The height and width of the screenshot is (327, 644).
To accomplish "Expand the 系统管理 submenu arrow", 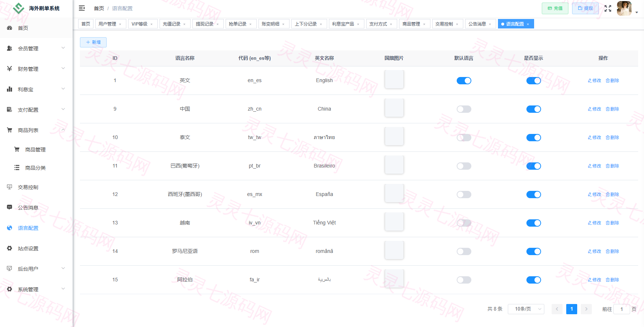I will [63, 289].
